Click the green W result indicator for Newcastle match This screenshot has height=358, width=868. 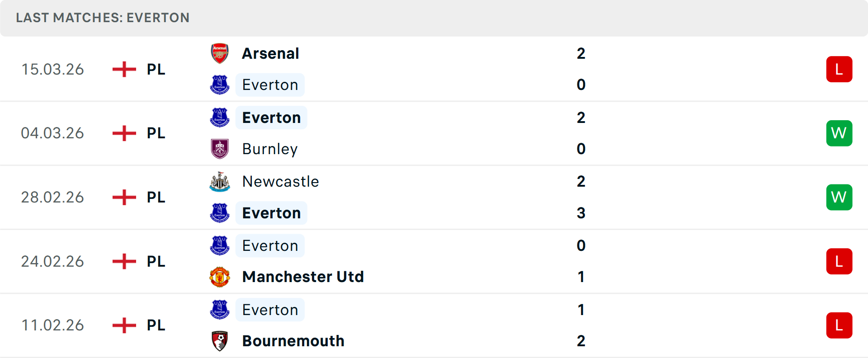[x=839, y=197]
